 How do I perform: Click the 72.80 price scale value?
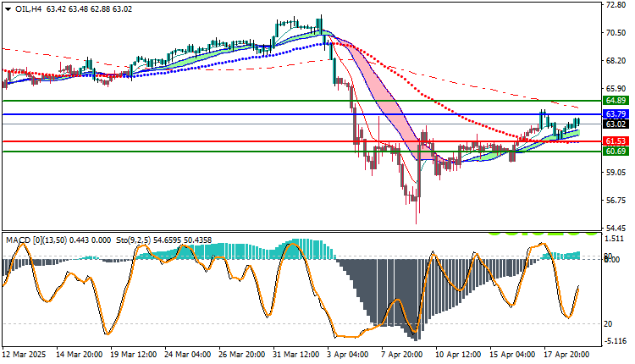point(616,5)
